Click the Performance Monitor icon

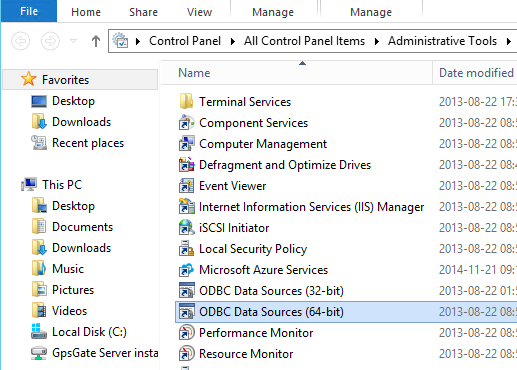(186, 332)
